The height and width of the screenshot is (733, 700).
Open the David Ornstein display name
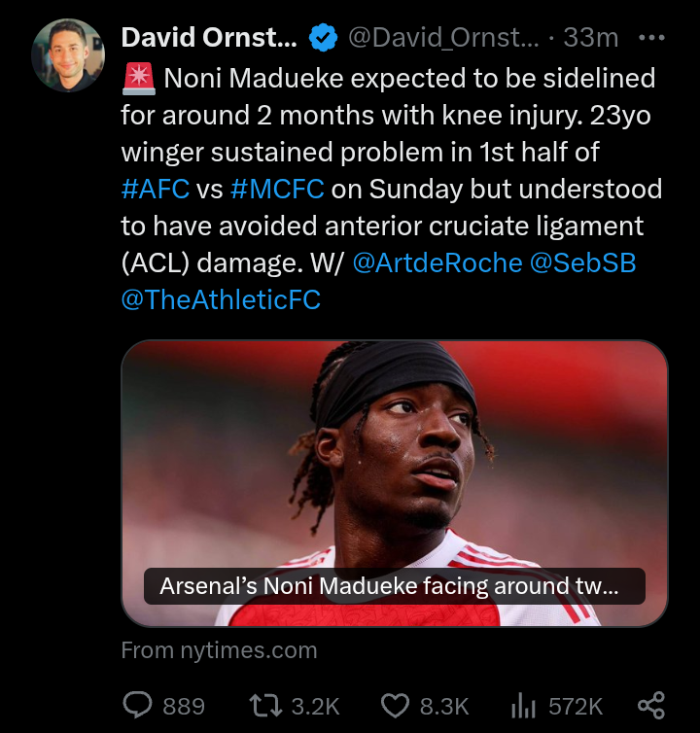pyautogui.click(x=209, y=38)
